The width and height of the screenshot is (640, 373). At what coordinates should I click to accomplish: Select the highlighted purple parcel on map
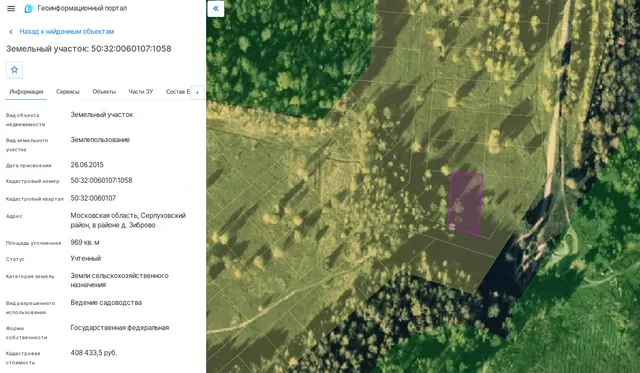465,203
